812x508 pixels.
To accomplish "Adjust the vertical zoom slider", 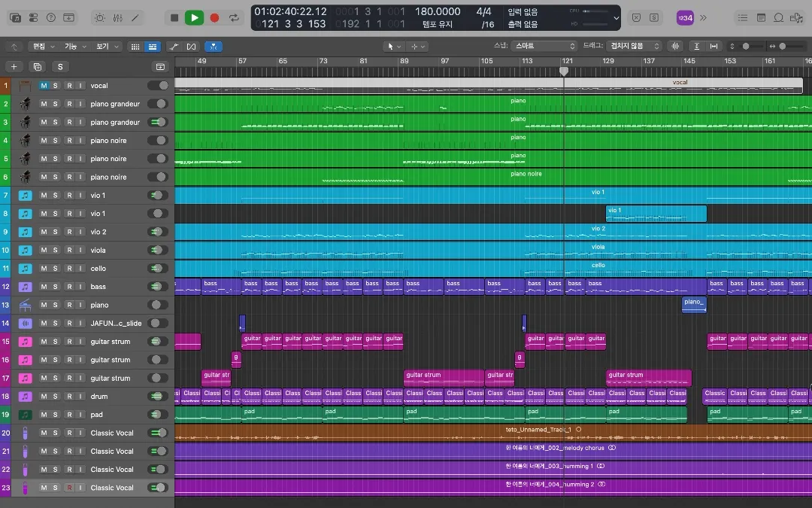I will (x=746, y=46).
